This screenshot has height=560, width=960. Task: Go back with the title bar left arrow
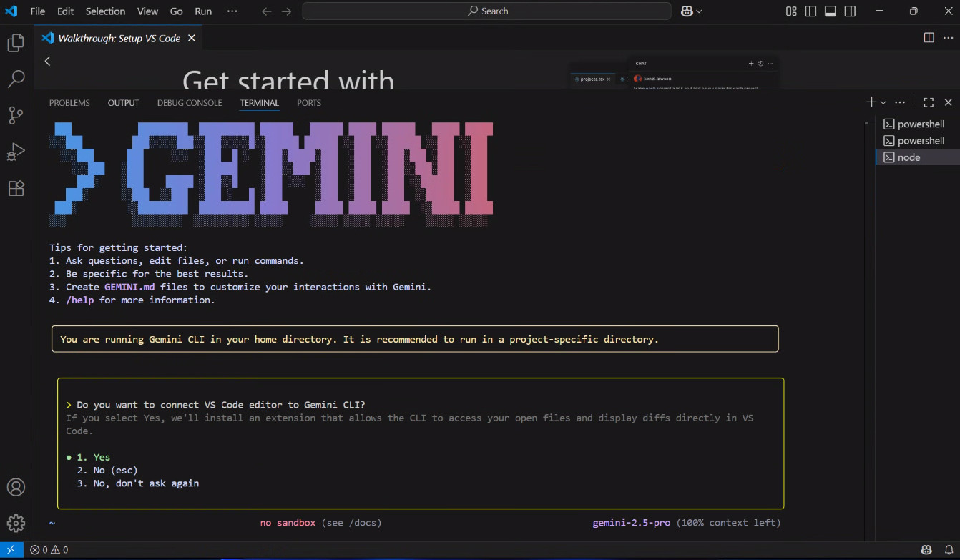(266, 11)
